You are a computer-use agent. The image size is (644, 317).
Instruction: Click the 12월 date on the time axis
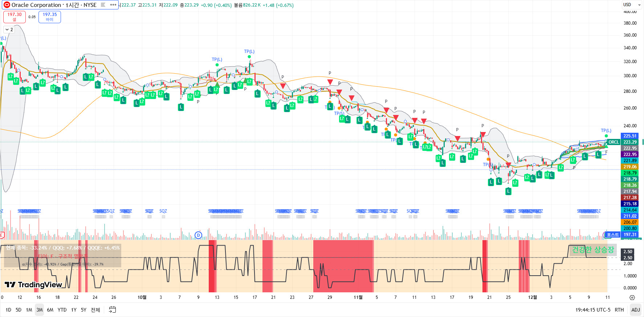pos(533,297)
